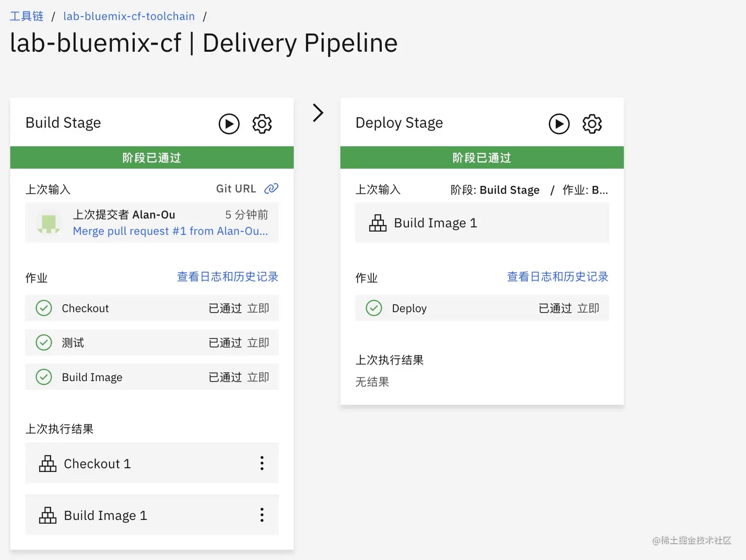The height and width of the screenshot is (560, 746).
Task: Click the 上次提交者 Alan-Ou text
Action: [x=124, y=214]
